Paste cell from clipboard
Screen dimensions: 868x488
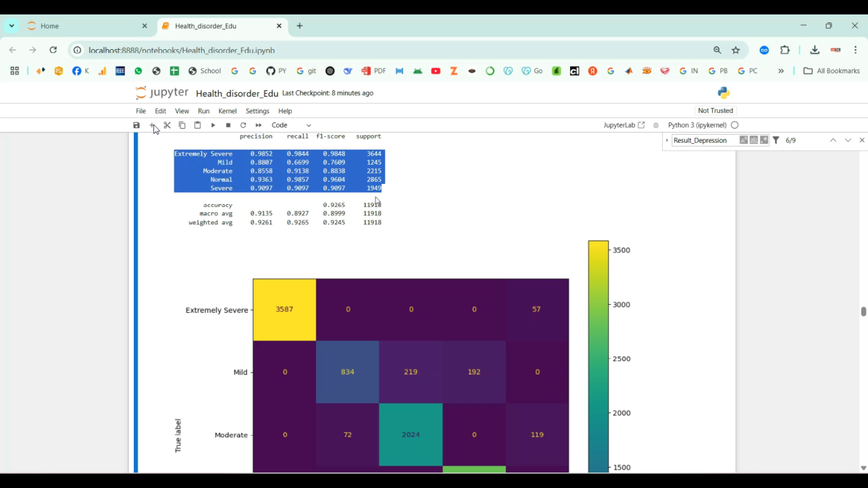(197, 125)
